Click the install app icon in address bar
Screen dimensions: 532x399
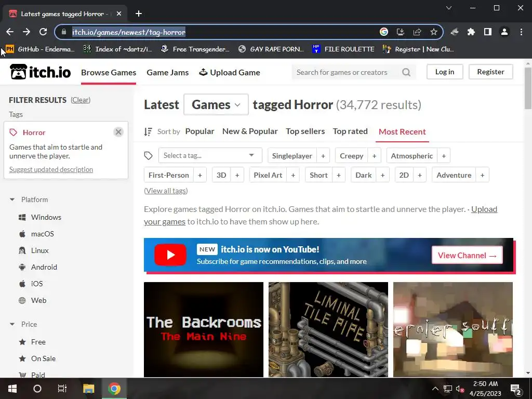pos(401,32)
